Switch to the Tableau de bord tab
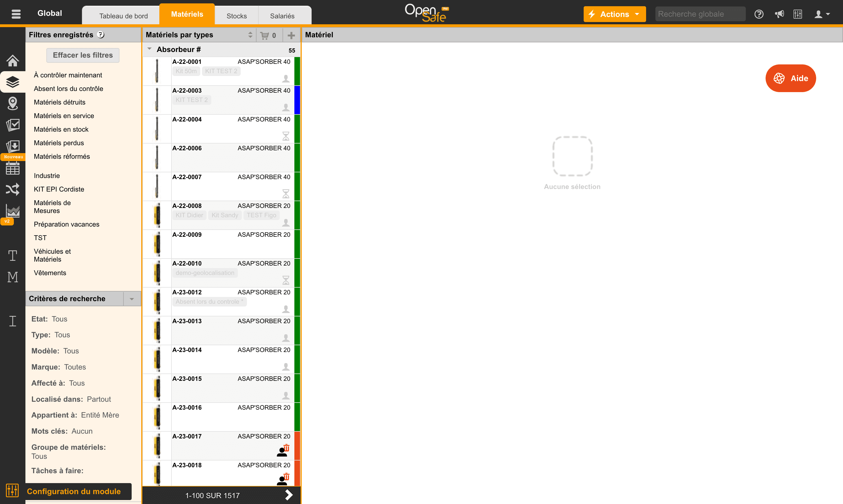This screenshot has height=504, width=843. point(123,16)
